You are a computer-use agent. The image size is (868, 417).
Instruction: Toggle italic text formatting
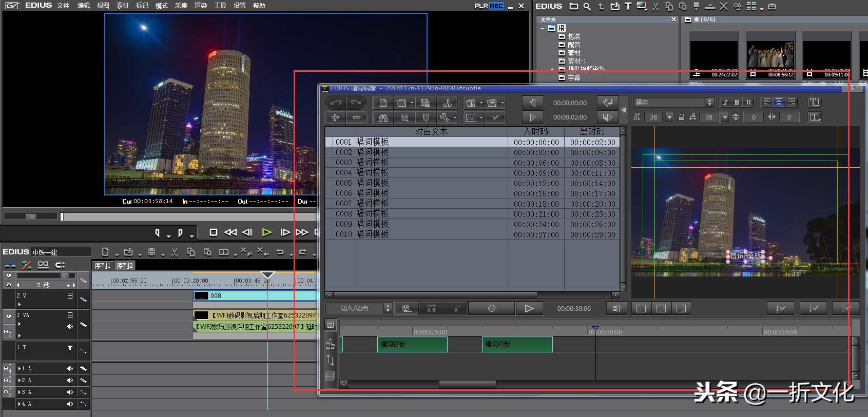(x=725, y=102)
